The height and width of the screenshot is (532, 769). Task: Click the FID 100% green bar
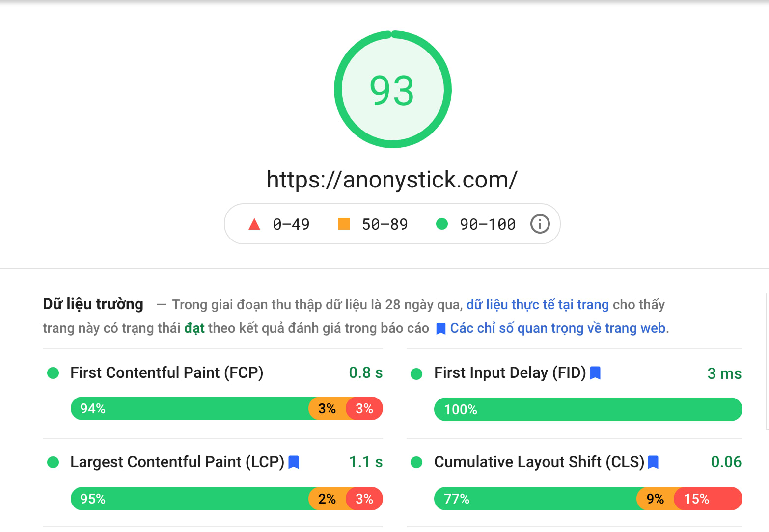click(x=588, y=409)
